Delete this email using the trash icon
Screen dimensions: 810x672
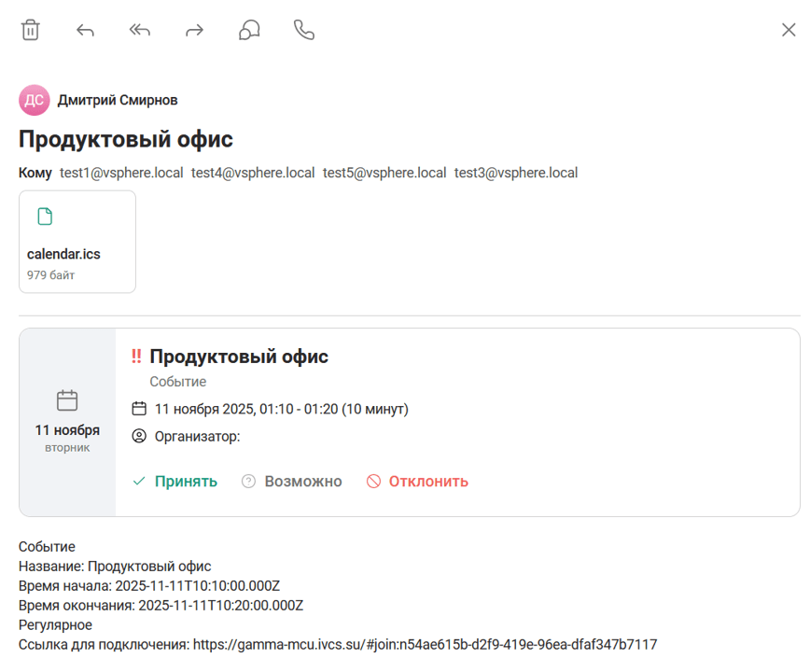[31, 30]
